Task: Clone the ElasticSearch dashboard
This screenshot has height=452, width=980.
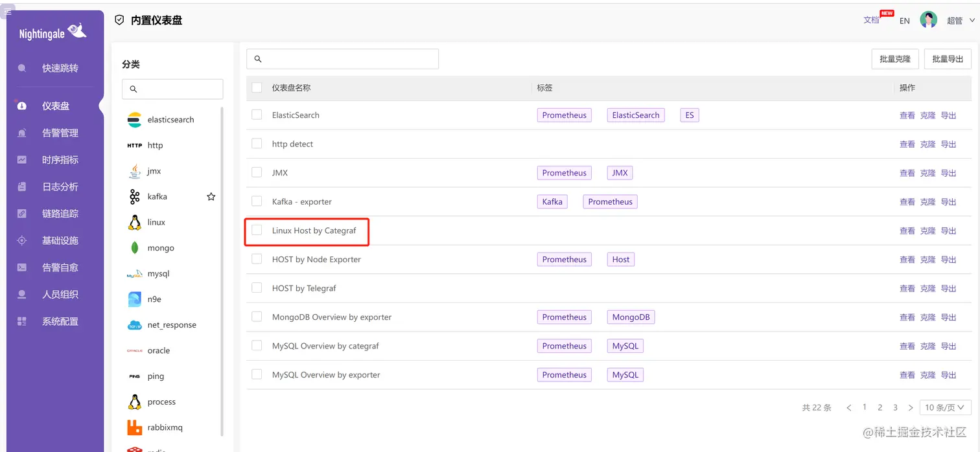Action: coord(928,115)
